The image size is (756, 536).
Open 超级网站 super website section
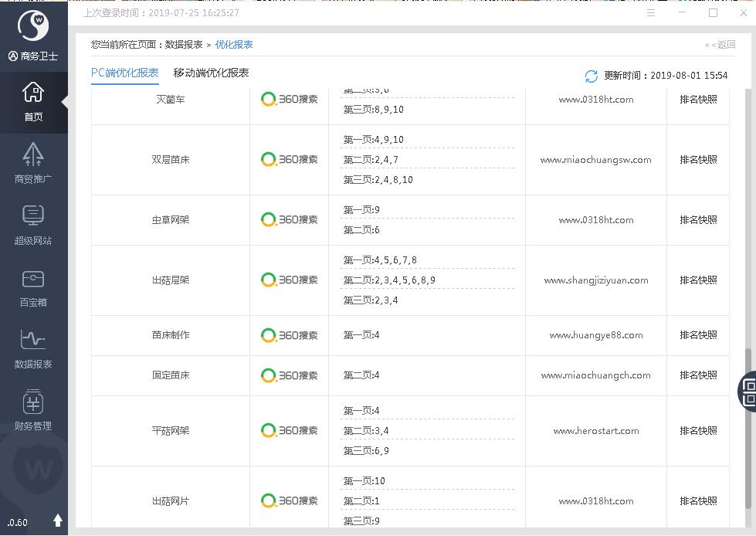(x=33, y=225)
